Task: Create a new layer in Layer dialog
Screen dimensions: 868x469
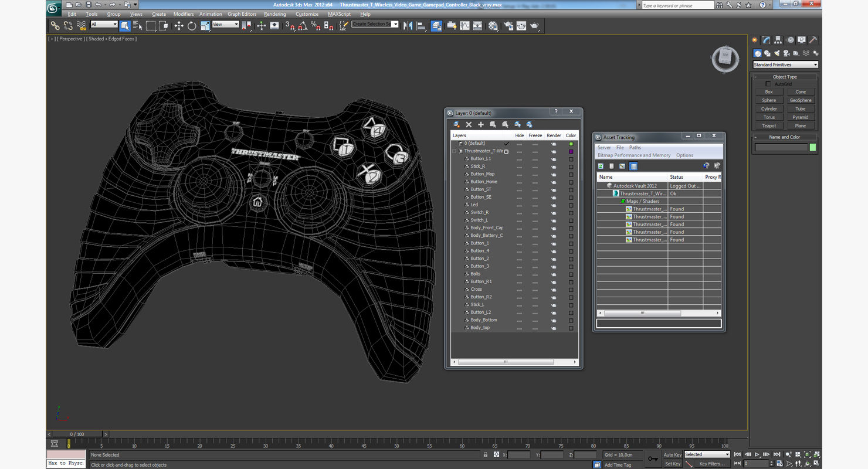Action: pyautogui.click(x=456, y=124)
